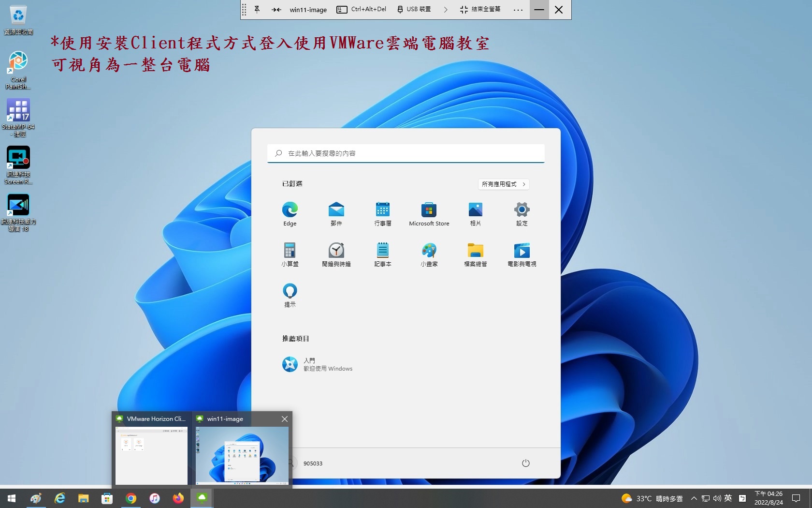Click the collapse arrows icon in Horizon toolbar
812x508 pixels.
click(276, 9)
